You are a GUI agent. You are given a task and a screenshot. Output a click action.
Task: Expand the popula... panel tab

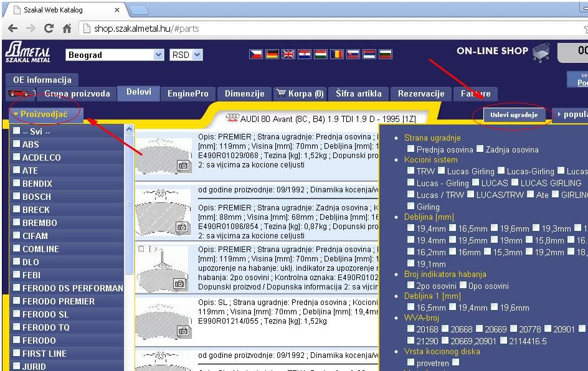click(571, 115)
